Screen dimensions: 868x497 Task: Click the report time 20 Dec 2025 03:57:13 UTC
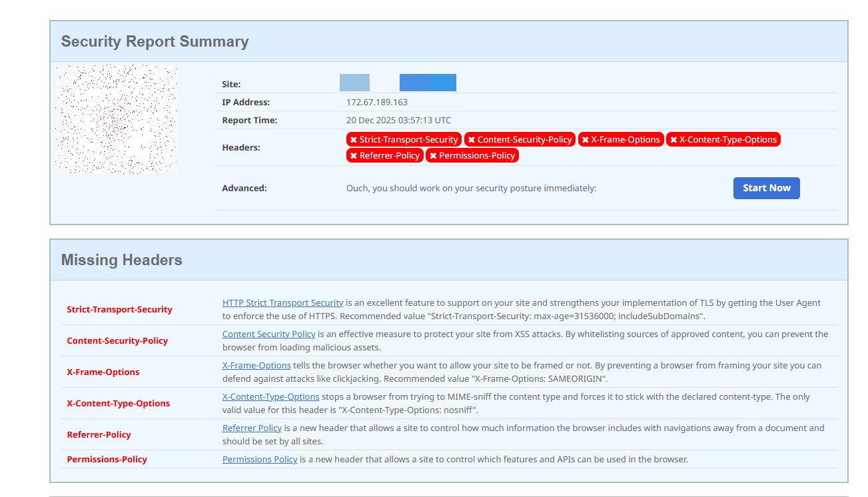[x=398, y=120]
